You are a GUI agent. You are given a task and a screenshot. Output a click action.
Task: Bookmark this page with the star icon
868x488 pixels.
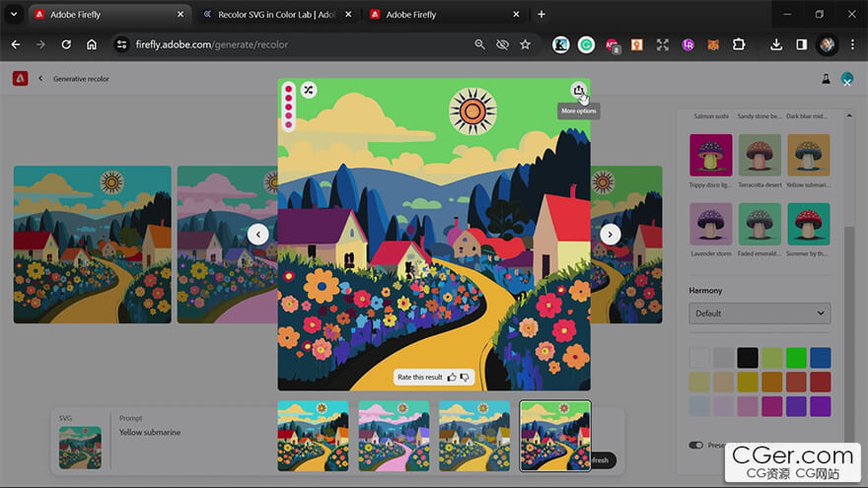pos(525,44)
